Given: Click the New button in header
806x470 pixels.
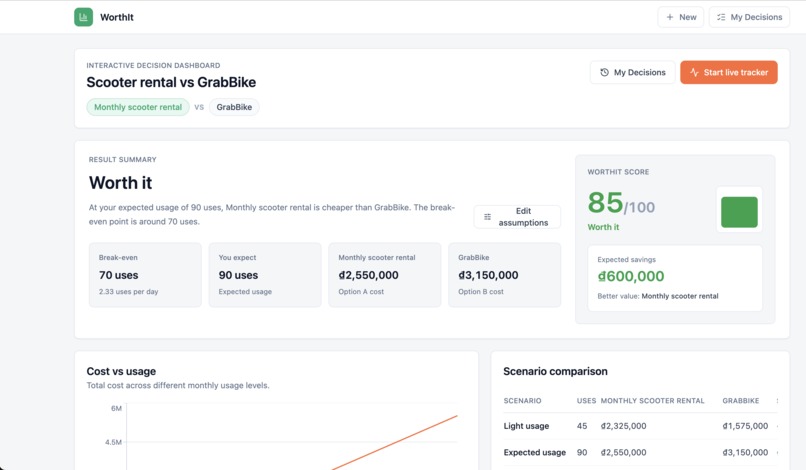Looking at the screenshot, I should [681, 17].
